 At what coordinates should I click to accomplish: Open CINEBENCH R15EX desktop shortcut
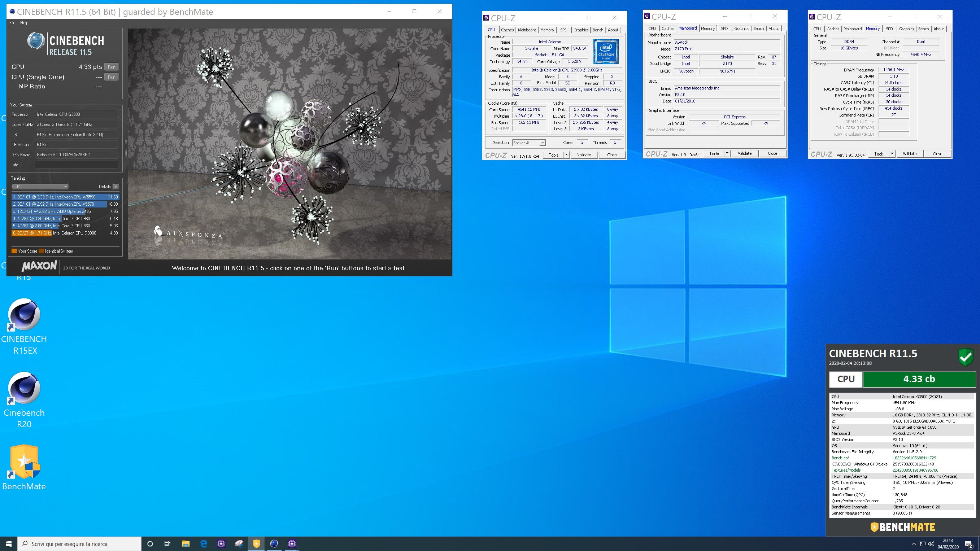pyautogui.click(x=24, y=327)
